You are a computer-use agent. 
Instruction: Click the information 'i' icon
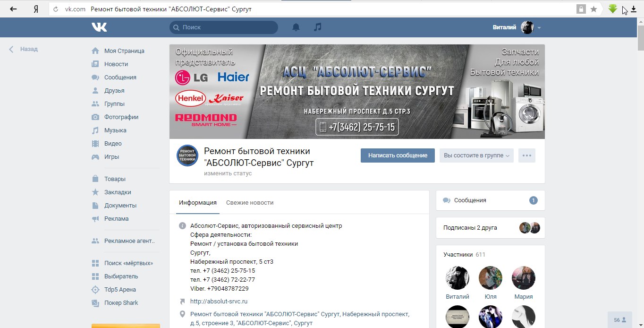pyautogui.click(x=182, y=226)
